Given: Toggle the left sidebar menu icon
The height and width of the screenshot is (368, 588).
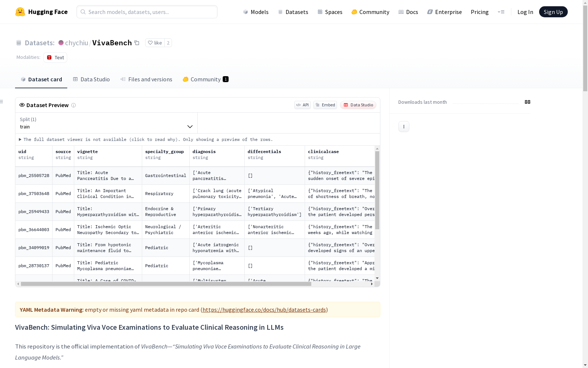Looking at the screenshot, I should (1, 102).
